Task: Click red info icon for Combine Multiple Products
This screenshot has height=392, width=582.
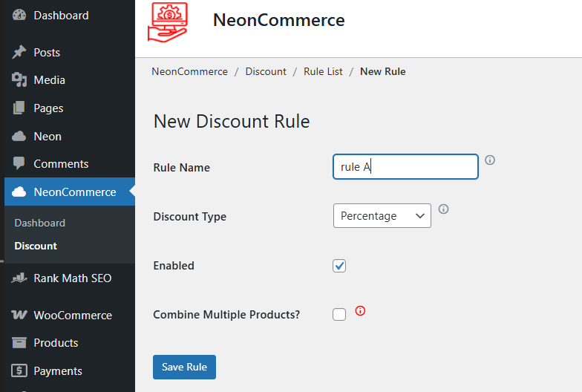Action: click(361, 311)
